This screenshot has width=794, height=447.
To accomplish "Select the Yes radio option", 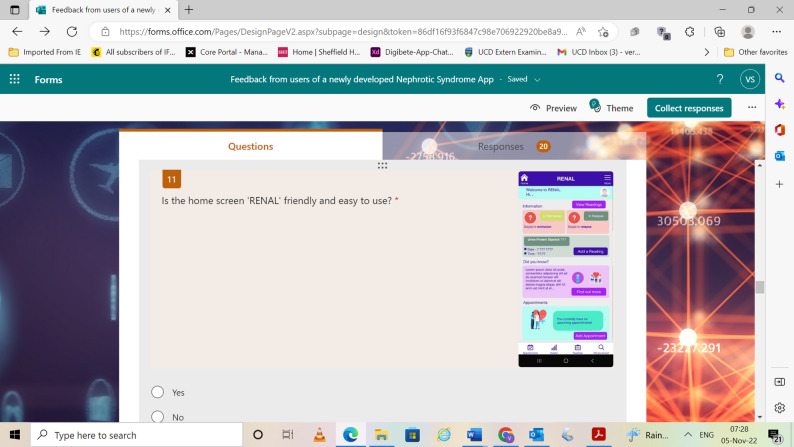I will click(x=157, y=392).
